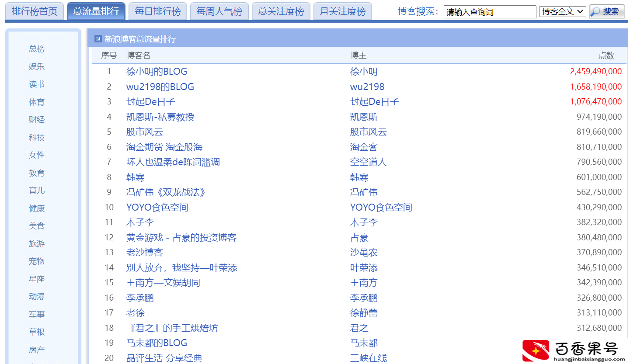Open blog 老徐
The image size is (630, 364).
click(x=136, y=313)
